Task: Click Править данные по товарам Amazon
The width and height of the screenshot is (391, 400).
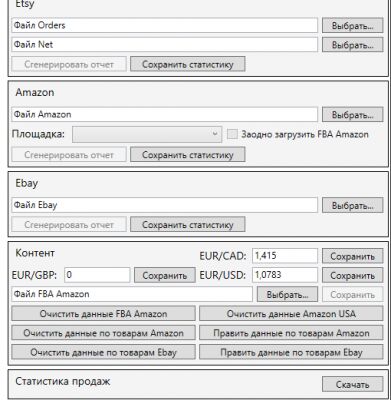Action: click(x=291, y=333)
